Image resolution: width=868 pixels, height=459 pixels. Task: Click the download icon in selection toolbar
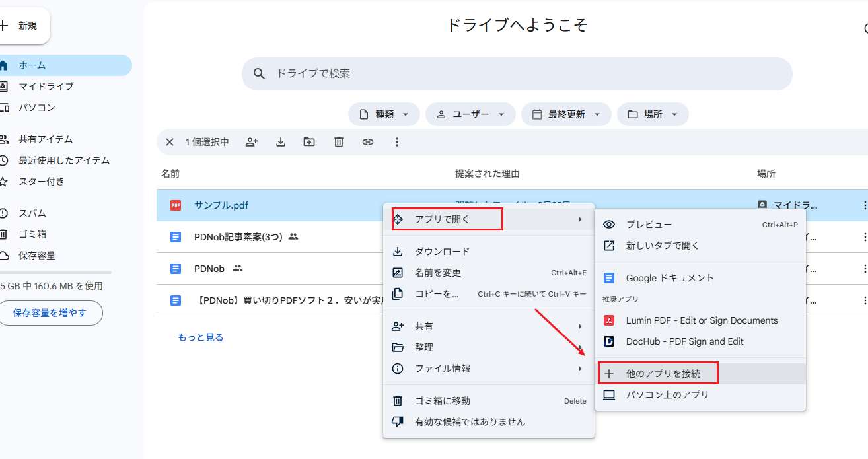pos(281,142)
